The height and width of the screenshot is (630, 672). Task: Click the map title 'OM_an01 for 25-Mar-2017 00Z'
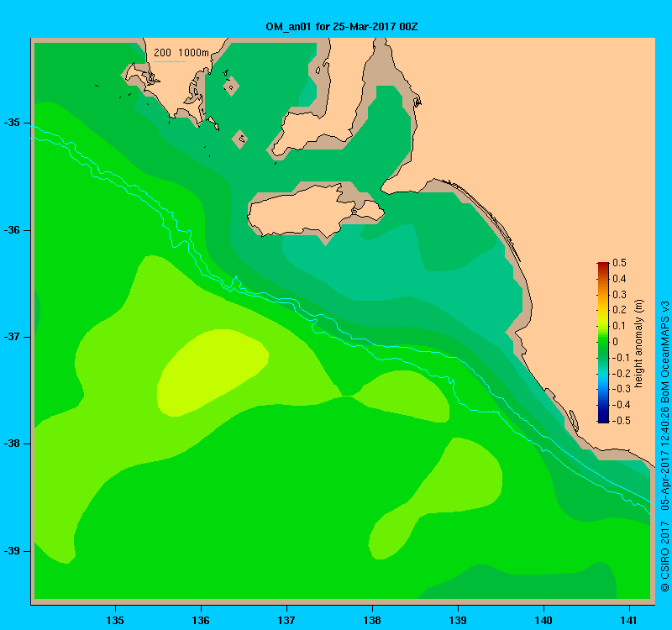(342, 27)
